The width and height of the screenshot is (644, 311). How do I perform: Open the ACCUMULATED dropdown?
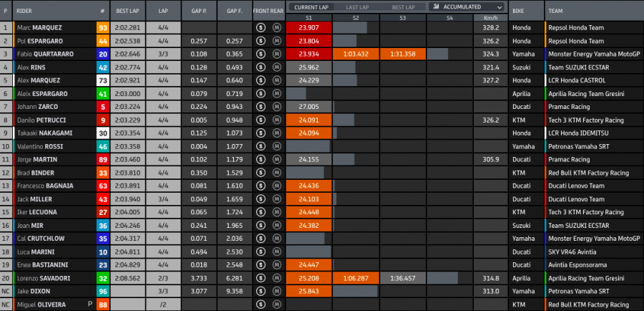tap(465, 6)
